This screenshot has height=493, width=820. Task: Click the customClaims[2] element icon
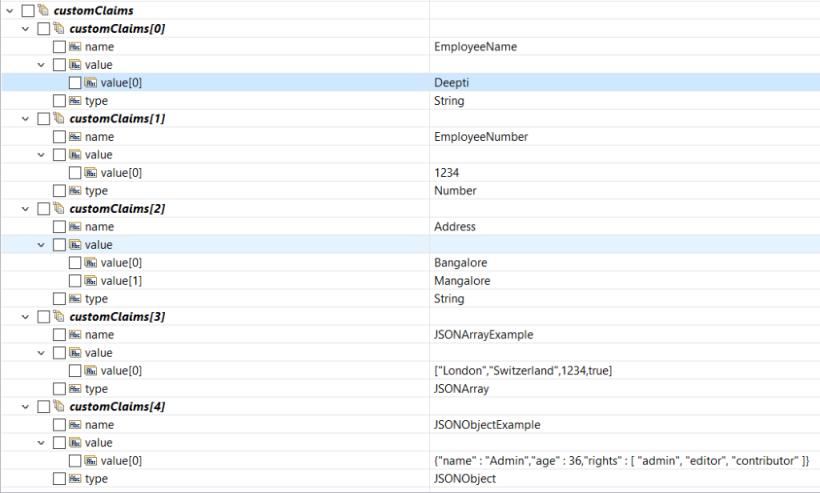[59, 208]
